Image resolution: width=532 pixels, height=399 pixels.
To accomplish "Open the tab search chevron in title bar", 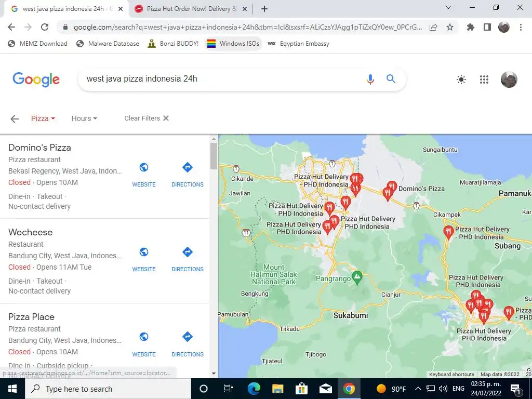I will pos(448,7).
